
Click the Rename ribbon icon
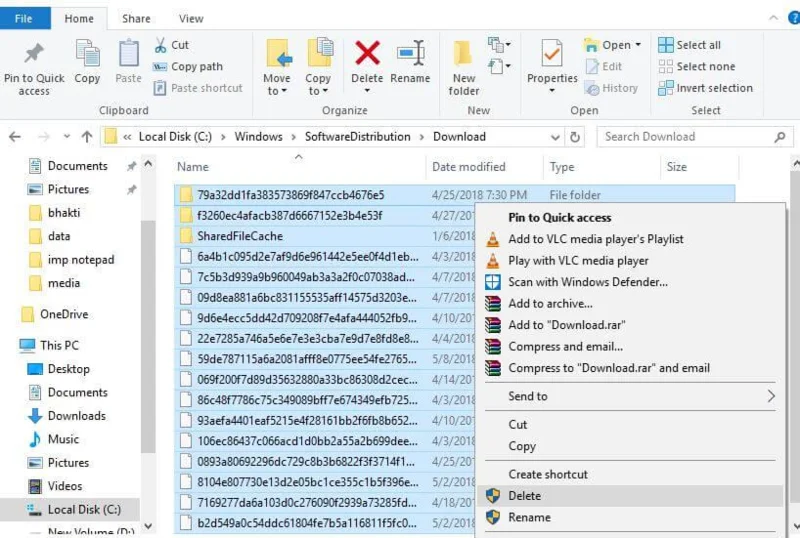pos(411,53)
